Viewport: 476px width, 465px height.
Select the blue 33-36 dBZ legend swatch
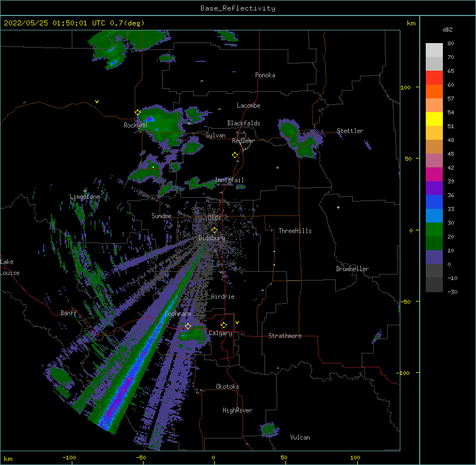pos(434,202)
